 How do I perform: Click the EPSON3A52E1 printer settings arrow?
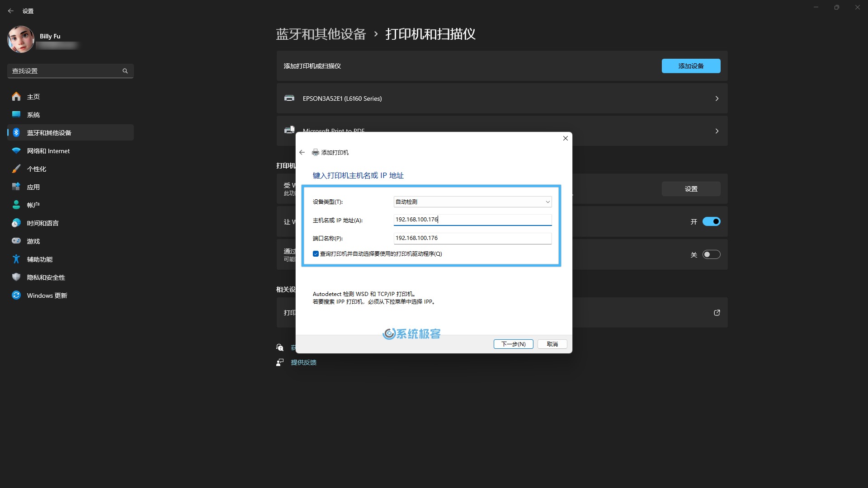pyautogui.click(x=717, y=99)
